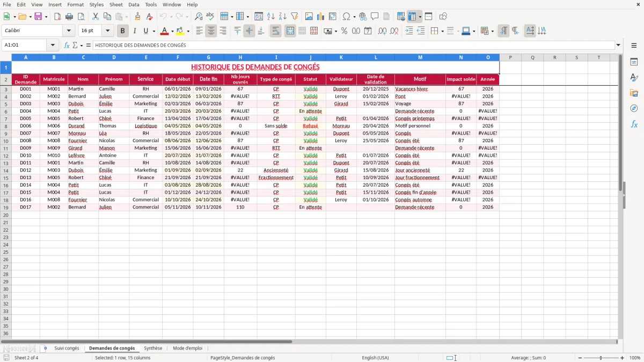Open the Format menu
644x362 pixels.
tap(75, 4)
